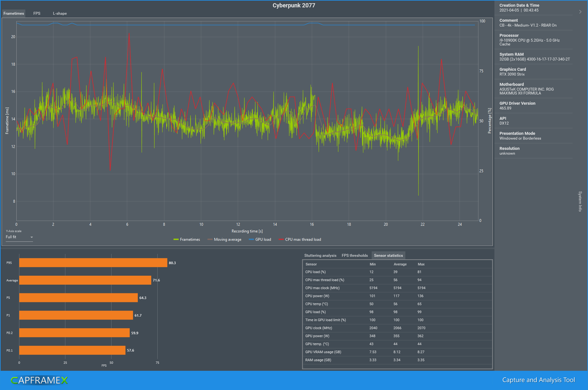588x390 pixels.
Task: Select the GPU load (%) table row
Action: click(x=397, y=312)
